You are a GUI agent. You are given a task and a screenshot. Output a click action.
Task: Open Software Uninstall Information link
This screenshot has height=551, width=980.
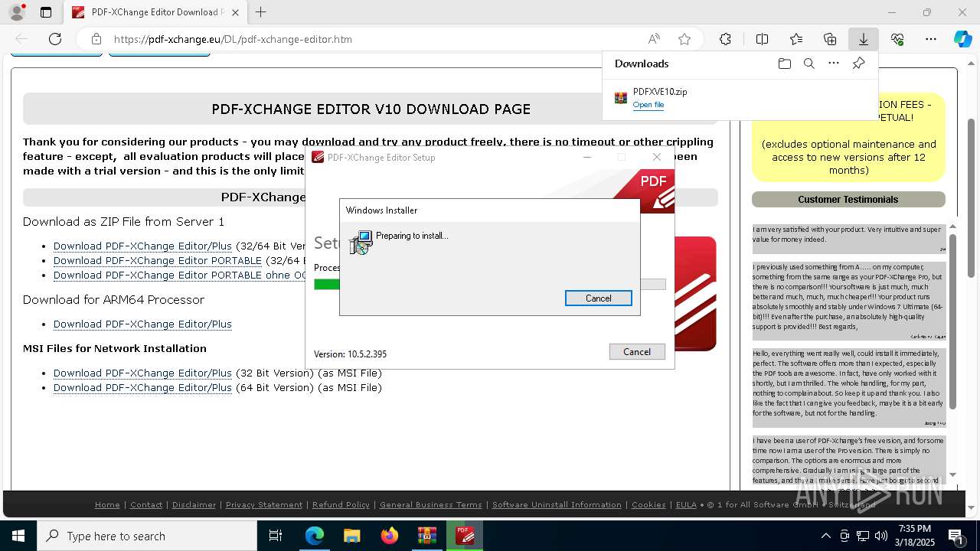click(557, 505)
